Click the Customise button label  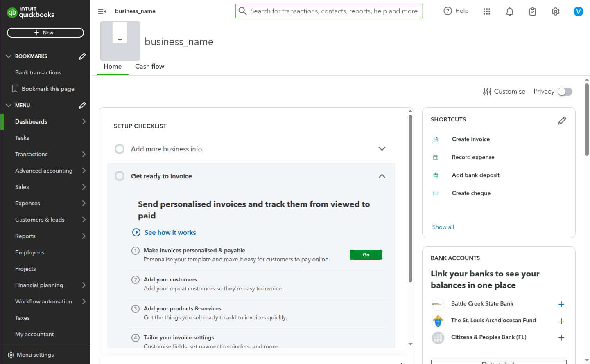click(509, 92)
